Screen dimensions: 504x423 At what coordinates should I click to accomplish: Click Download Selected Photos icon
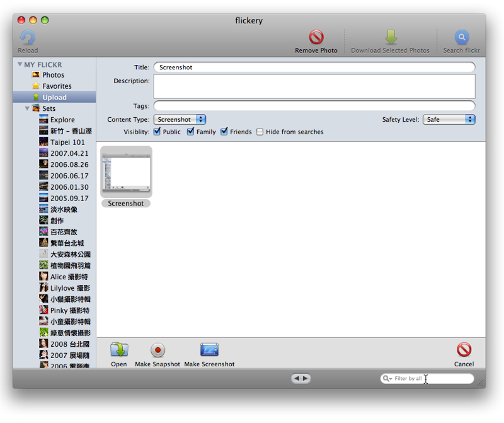pos(391,37)
